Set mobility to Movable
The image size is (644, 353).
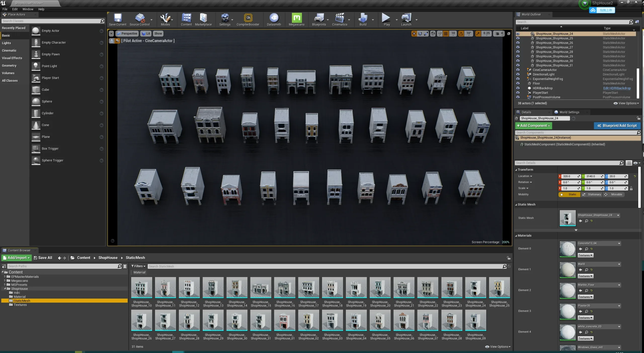click(x=614, y=194)
